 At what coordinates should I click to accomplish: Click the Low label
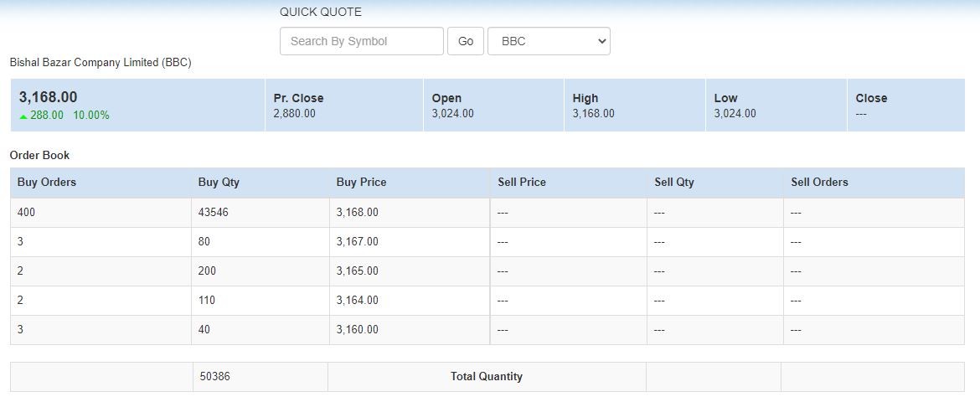725,98
